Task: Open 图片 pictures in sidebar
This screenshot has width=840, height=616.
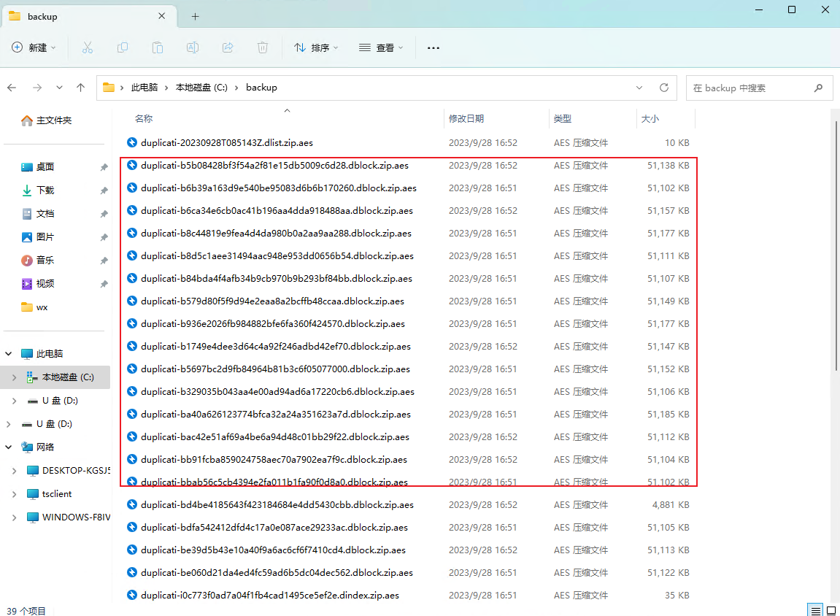Action: (37, 236)
